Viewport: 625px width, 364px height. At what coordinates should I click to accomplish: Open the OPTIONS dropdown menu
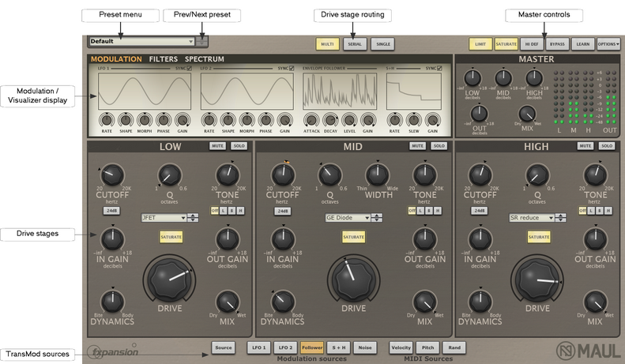tap(608, 44)
